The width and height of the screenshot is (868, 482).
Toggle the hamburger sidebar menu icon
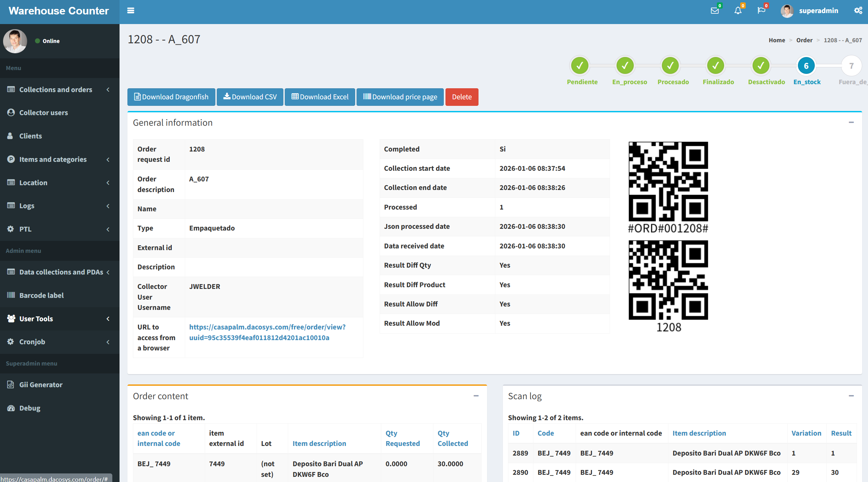(131, 11)
